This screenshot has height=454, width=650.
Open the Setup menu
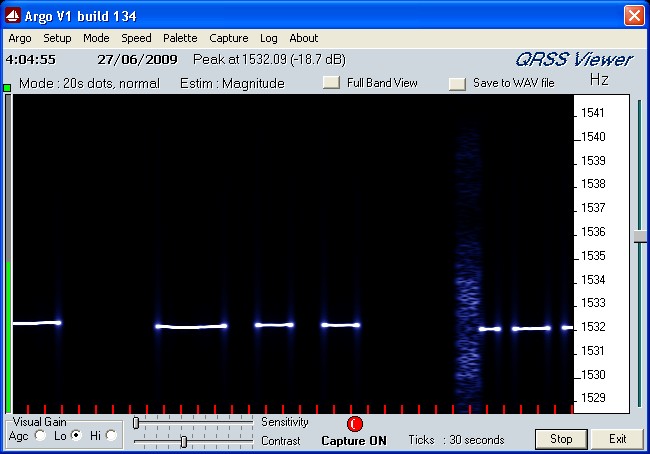tap(57, 38)
